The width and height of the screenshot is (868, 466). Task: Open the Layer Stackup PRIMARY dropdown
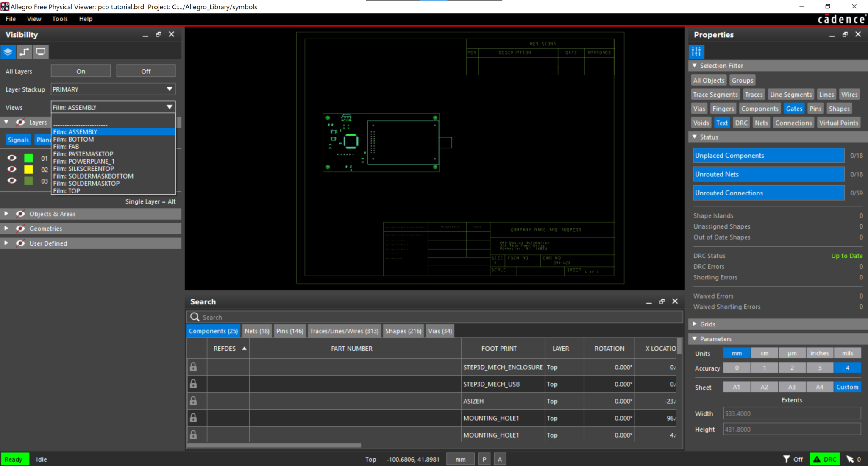(112, 89)
